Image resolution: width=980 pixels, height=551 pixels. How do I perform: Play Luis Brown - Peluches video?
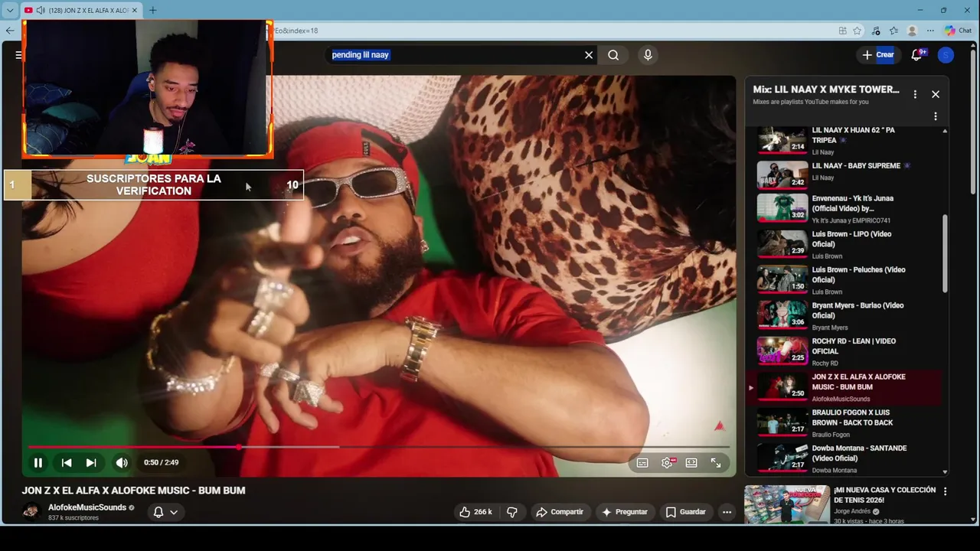844,280
